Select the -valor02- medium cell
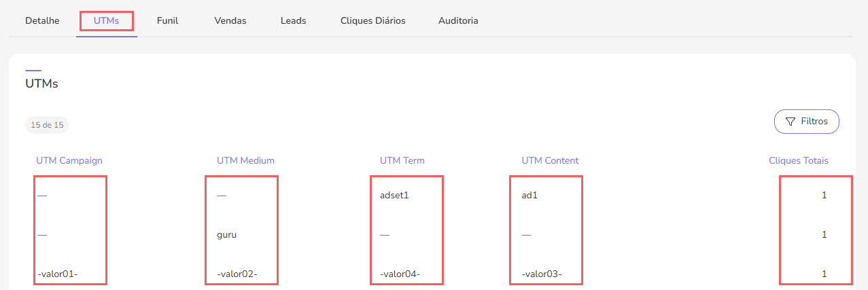The image size is (868, 290). pos(237,274)
